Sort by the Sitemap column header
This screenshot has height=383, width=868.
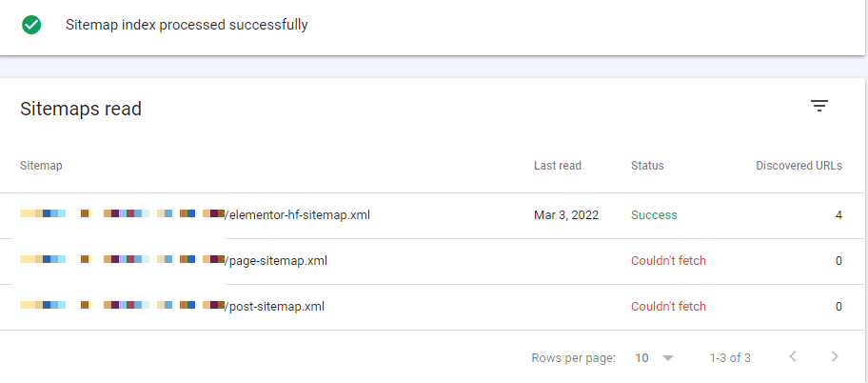(41, 166)
